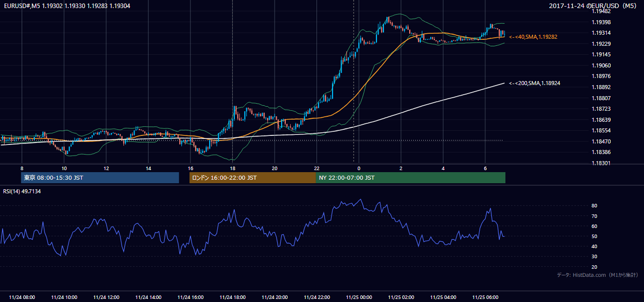Select the bottom date label 11/24 16:00
This screenshot has height=302, width=644.
pos(190,297)
